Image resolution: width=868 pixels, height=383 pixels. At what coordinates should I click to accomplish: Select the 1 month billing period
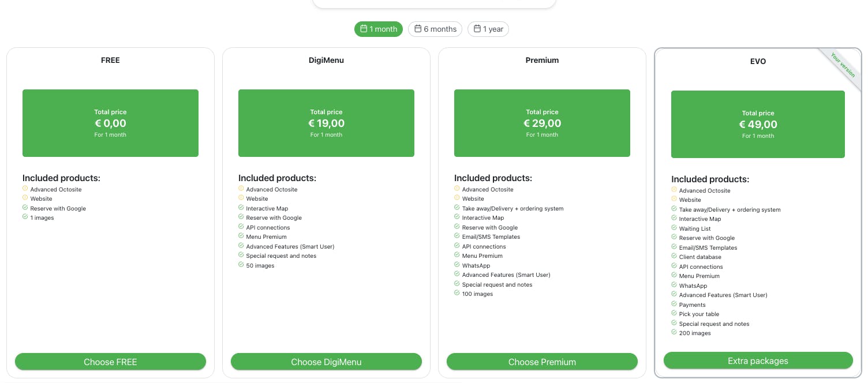[x=379, y=29]
